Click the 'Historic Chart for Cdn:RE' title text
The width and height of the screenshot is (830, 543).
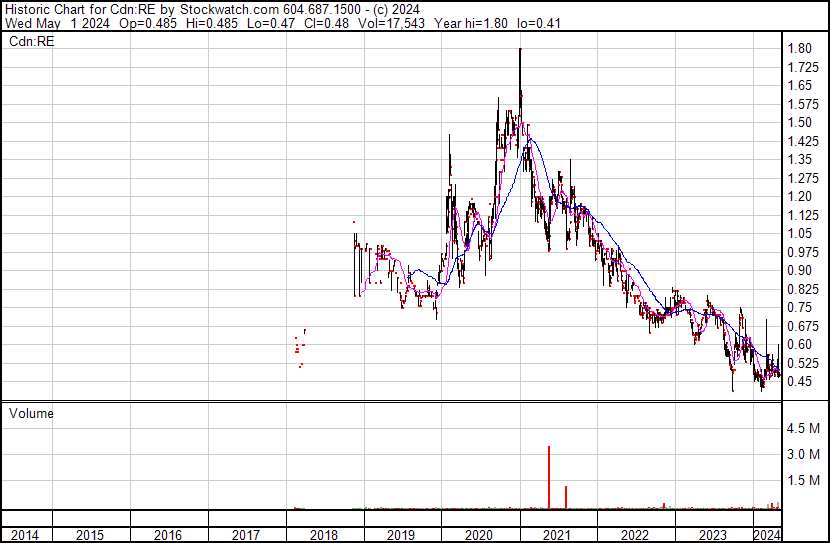coord(80,9)
